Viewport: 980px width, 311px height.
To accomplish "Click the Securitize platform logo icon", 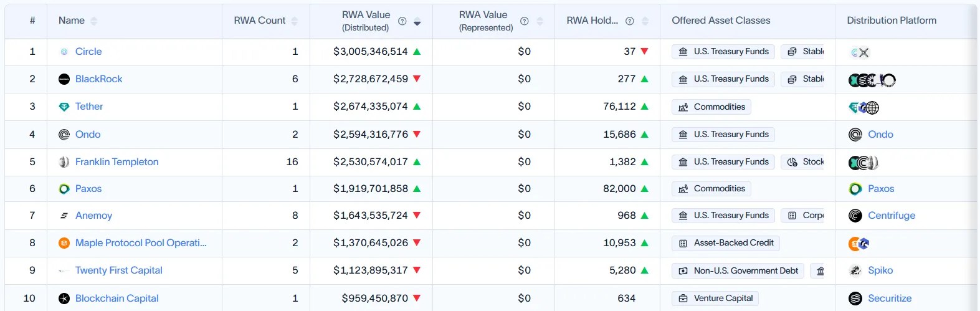I will coord(855,299).
